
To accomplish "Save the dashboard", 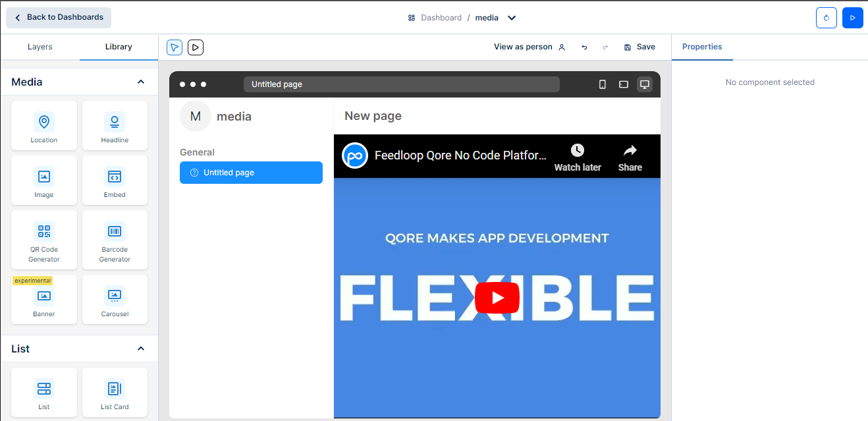I will pyautogui.click(x=639, y=47).
